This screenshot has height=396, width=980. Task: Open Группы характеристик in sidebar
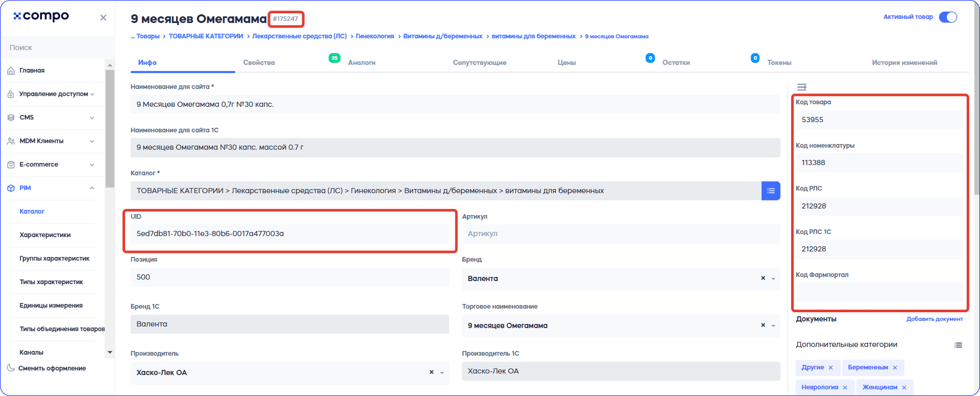point(55,259)
